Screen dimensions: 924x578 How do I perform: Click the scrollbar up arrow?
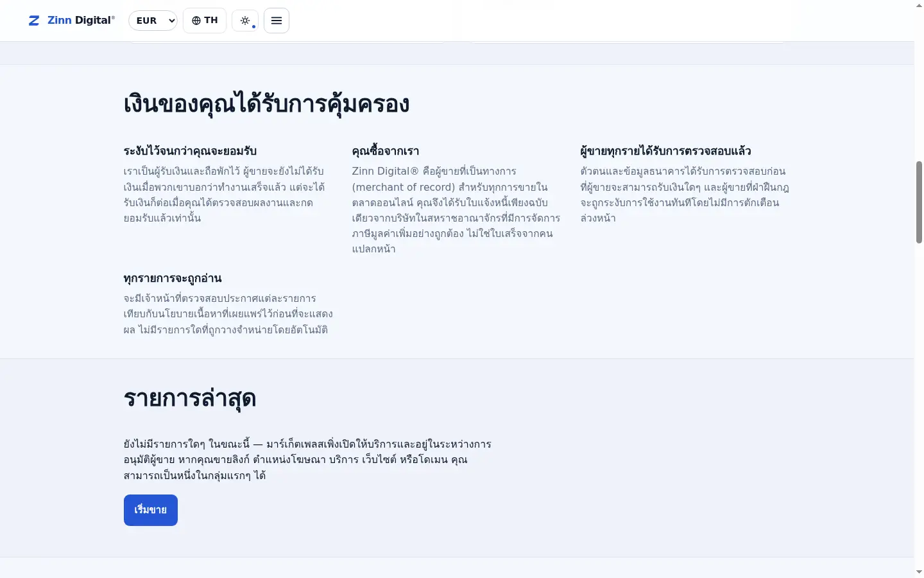(919, 5)
